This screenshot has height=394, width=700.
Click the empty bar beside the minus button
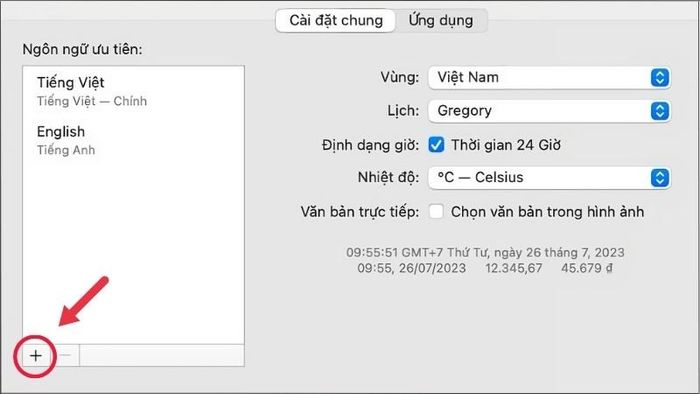click(162, 356)
